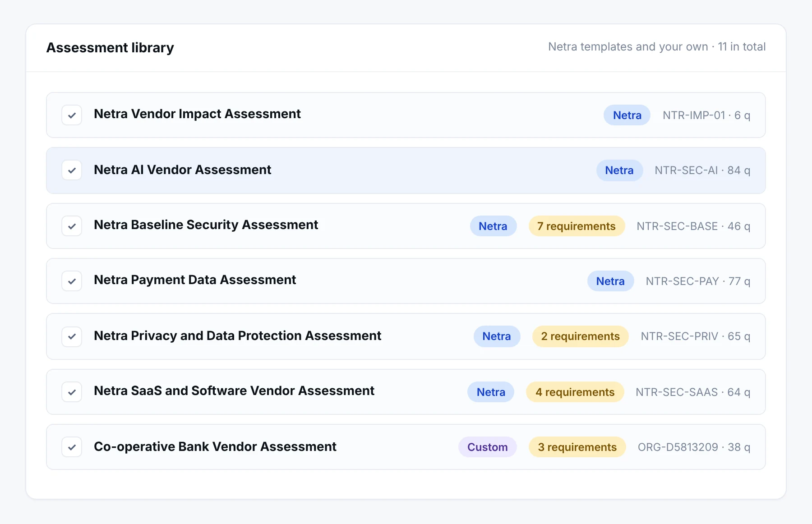This screenshot has height=524, width=812.
Task: Toggle Netra Payment Data Assessment checkbox
Action: point(72,281)
